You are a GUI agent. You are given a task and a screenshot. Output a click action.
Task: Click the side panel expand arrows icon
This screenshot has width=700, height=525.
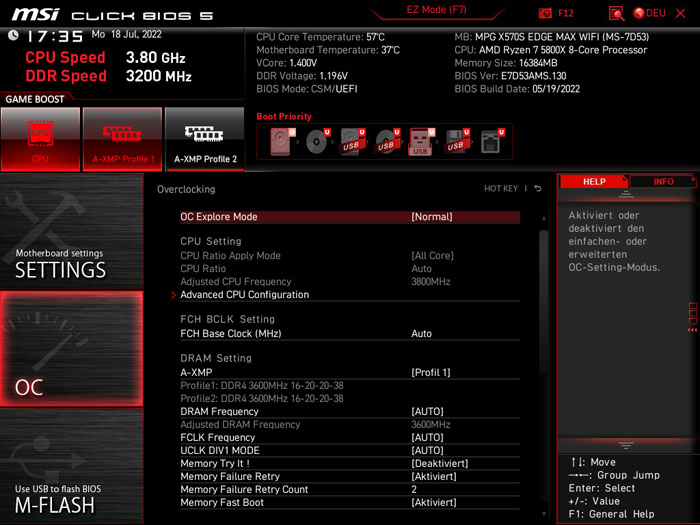[x=692, y=317]
